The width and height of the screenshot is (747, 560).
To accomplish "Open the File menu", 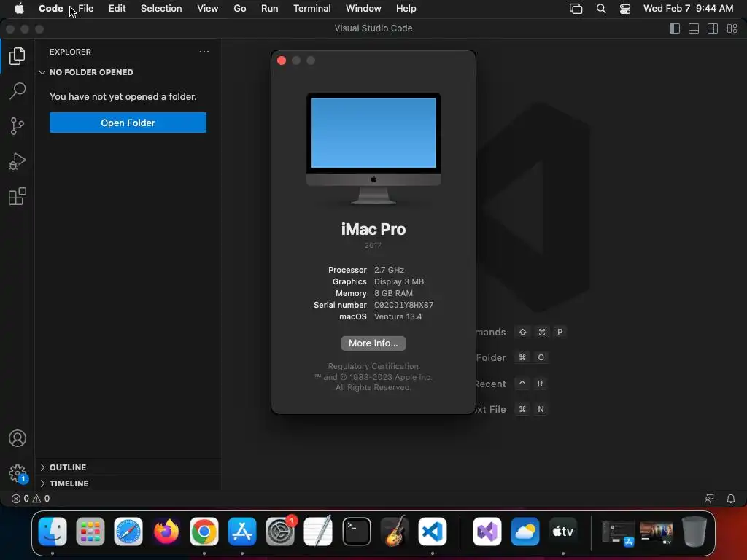I will coord(86,9).
